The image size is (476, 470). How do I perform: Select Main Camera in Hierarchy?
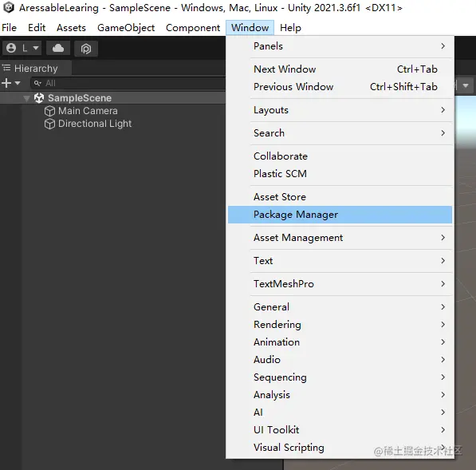[x=88, y=111]
